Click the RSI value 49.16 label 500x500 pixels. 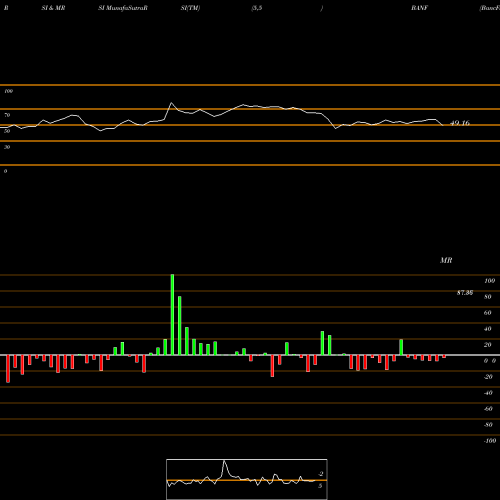click(460, 123)
